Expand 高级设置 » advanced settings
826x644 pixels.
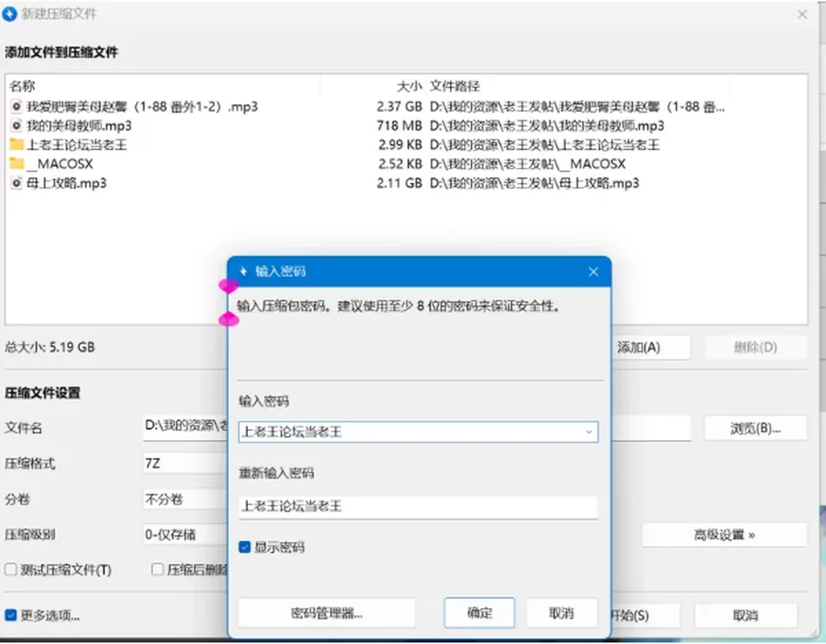click(x=724, y=536)
